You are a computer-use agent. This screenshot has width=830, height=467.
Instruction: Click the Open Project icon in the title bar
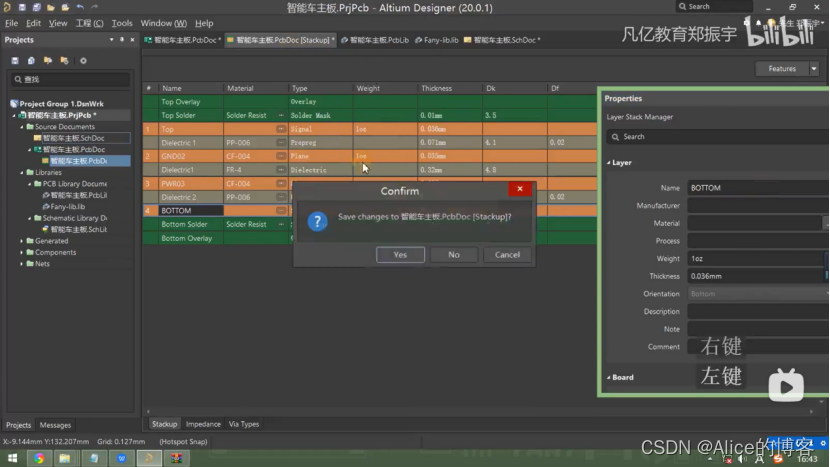tap(65, 7)
